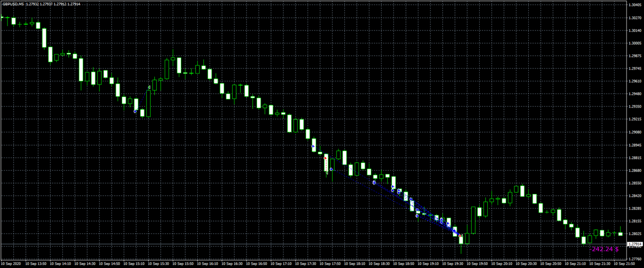Click the GBPUSD,M5 chart title text
Screen dimensions: 644x268
point(13,4)
